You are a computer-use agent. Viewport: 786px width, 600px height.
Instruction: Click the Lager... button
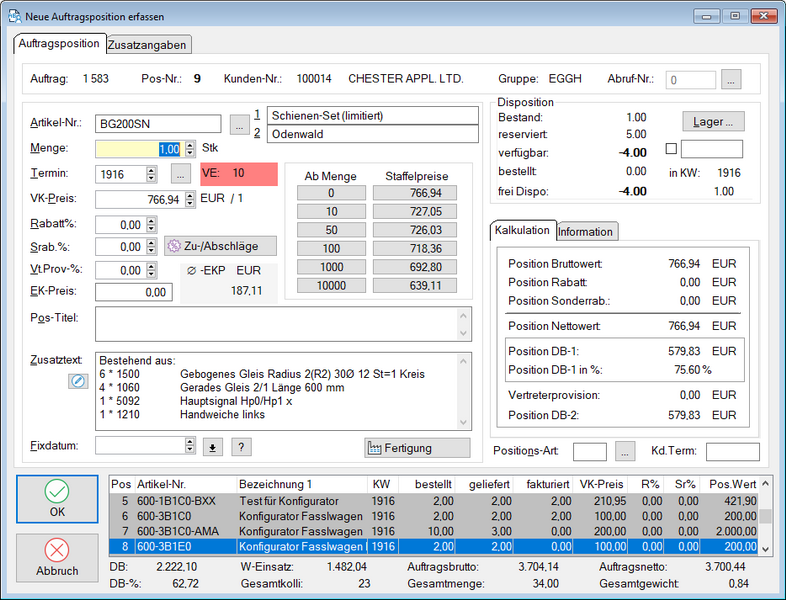713,121
